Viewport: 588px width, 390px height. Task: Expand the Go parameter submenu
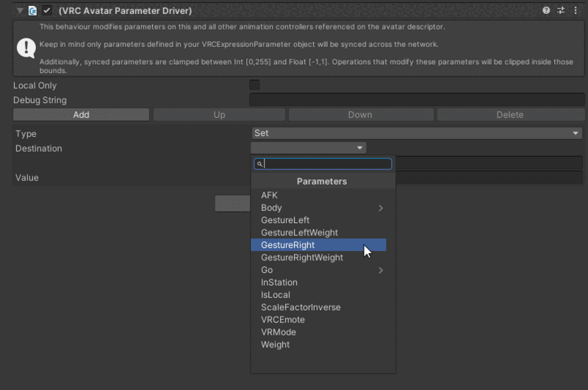coord(318,270)
